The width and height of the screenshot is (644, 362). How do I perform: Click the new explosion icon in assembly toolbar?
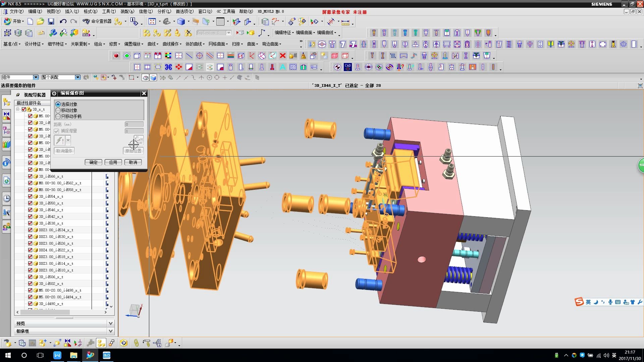[147, 33]
